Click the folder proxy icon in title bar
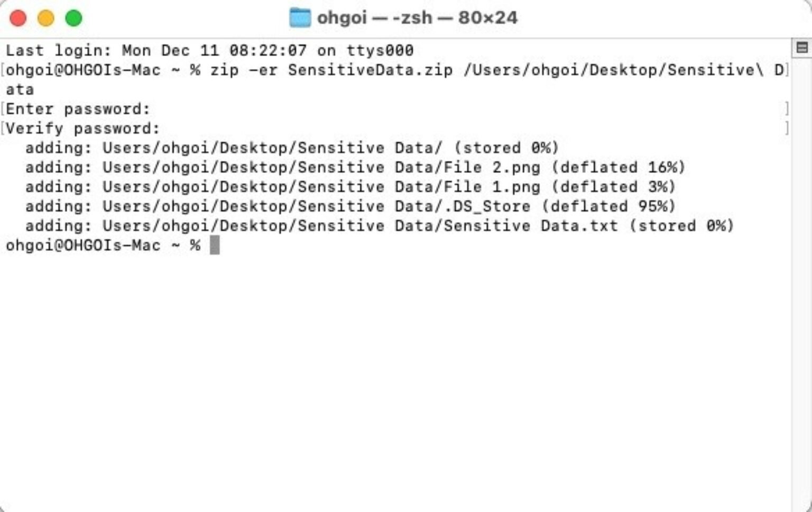 click(300, 18)
